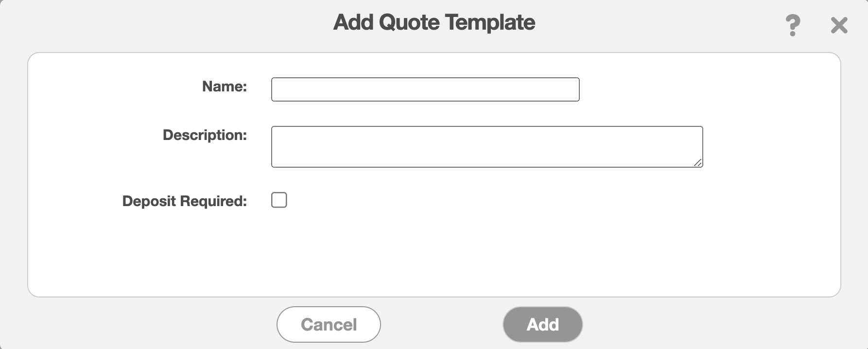Tick the box beside Deposit Required
868x349 pixels.
[279, 200]
